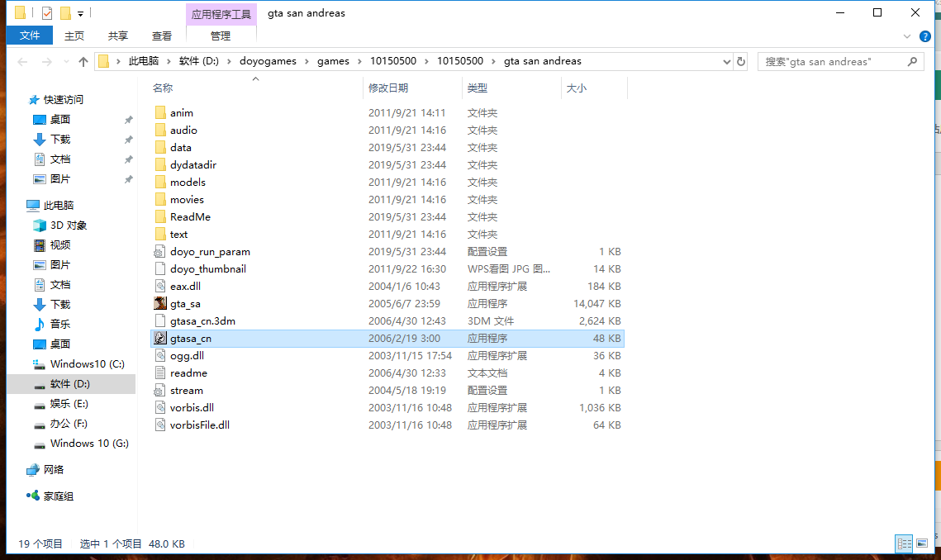Screen dimensions: 941x560
Task: Select the ReadMe folder
Action: point(387,216)
